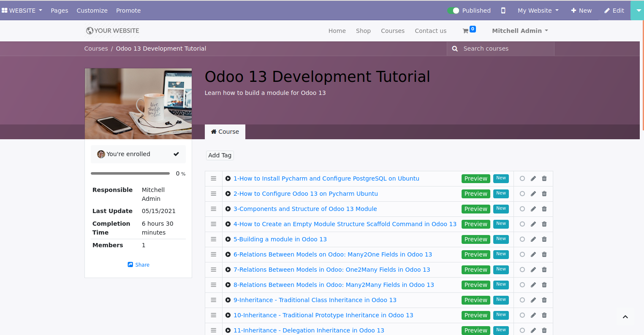Click the Add Tag button

pos(220,155)
